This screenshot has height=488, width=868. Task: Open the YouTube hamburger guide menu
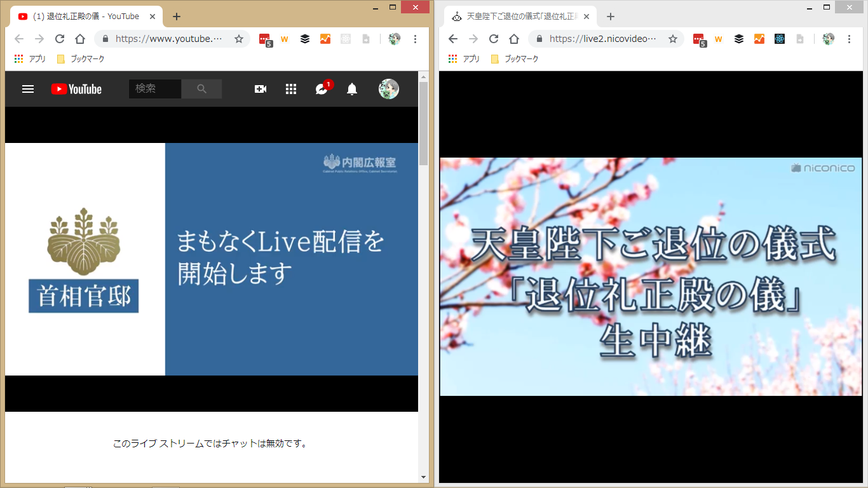coord(28,89)
